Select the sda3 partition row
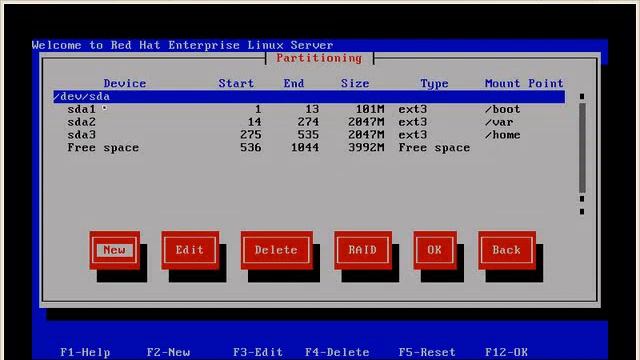Viewport: 640px width, 360px height. 309,135
